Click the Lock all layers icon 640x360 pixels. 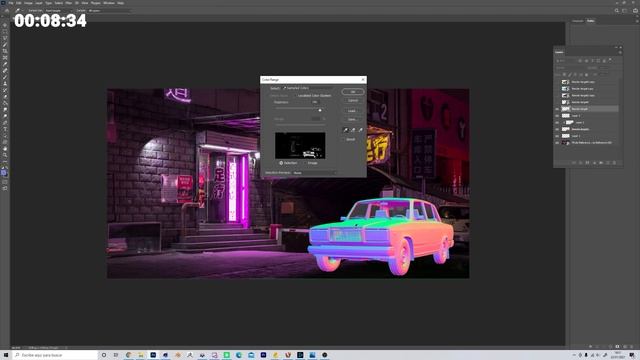click(x=587, y=75)
